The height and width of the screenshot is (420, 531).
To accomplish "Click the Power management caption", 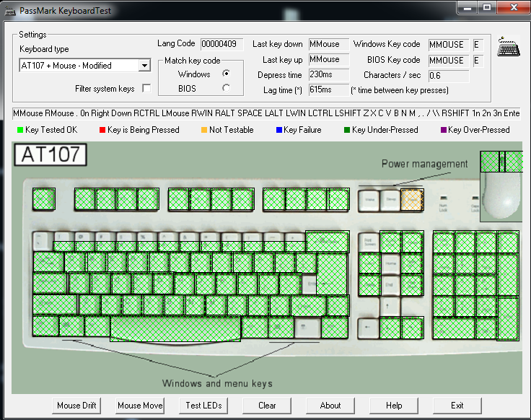I will pyautogui.click(x=424, y=164).
